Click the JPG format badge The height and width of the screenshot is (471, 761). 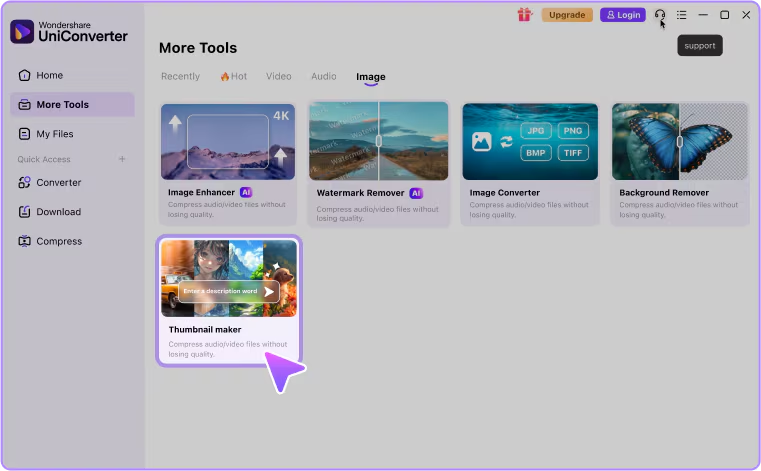point(536,131)
